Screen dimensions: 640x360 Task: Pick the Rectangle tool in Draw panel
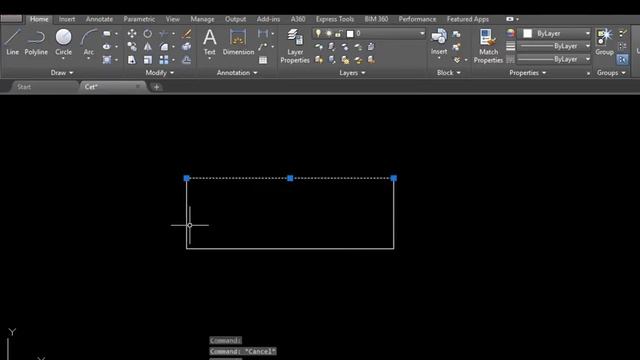click(107, 34)
